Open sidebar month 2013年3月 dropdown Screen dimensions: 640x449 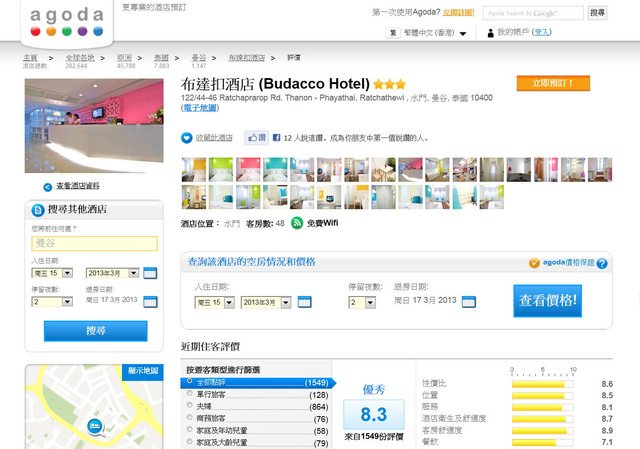pos(113,273)
